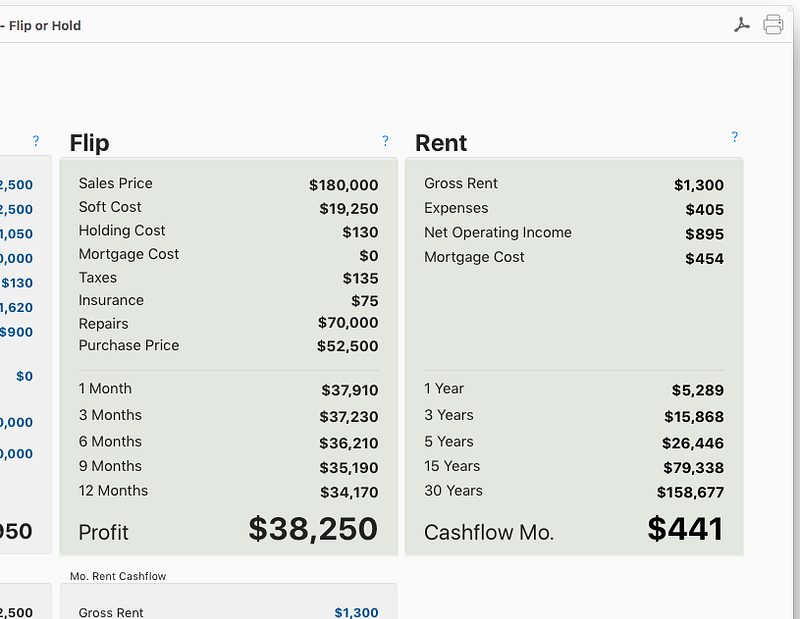Click the Net Operating Income $895 value
Viewport: 800px width, 619px height.
click(x=705, y=234)
